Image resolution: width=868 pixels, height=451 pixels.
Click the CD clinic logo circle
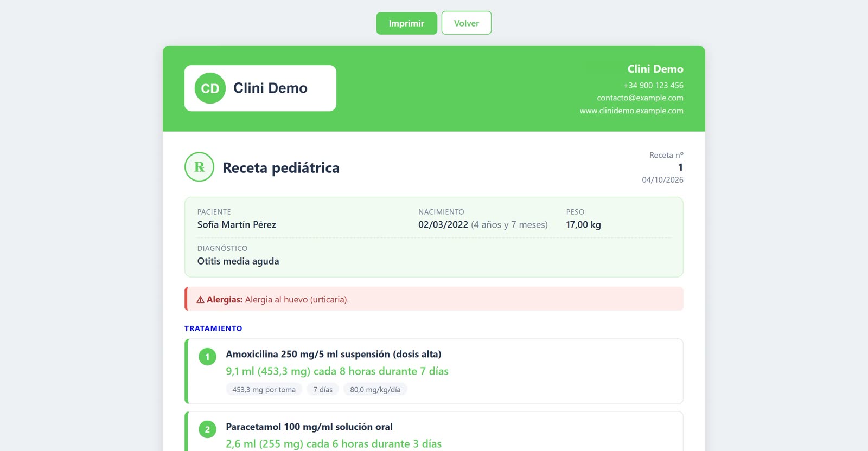pyautogui.click(x=210, y=88)
